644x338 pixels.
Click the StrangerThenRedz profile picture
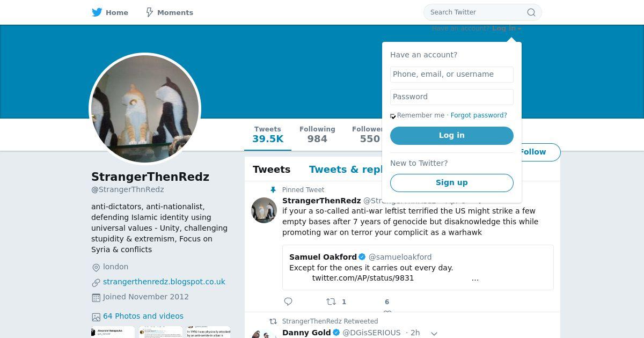tap(145, 109)
